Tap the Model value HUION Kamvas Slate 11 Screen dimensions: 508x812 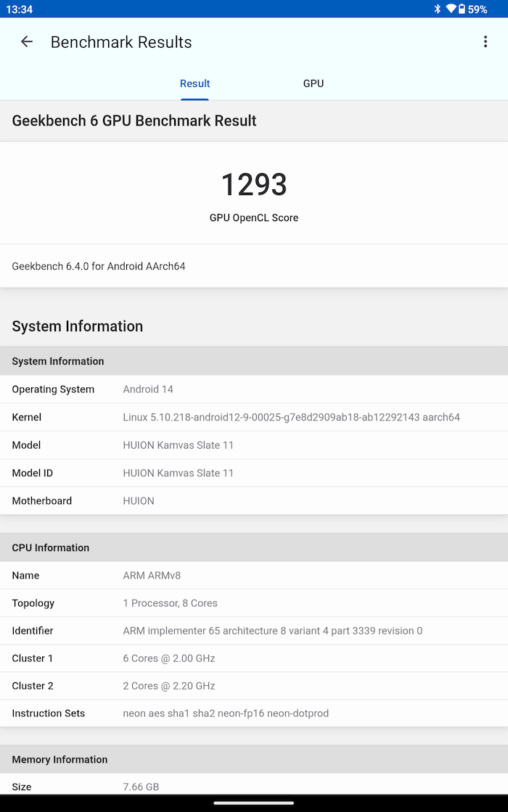179,445
